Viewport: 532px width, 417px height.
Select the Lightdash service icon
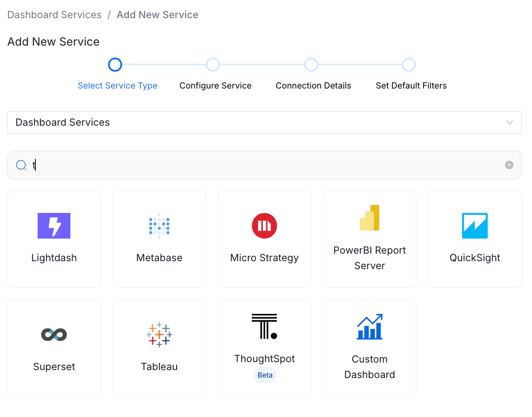pos(54,226)
